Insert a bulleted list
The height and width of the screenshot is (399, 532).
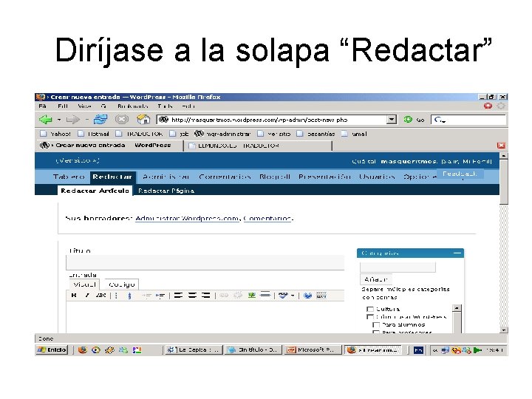(117, 296)
